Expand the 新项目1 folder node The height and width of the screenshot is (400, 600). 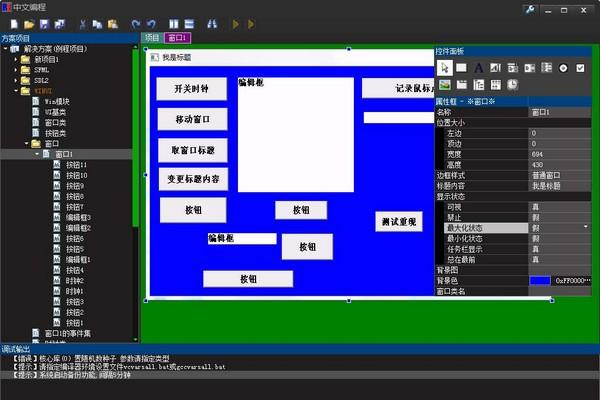(16, 60)
